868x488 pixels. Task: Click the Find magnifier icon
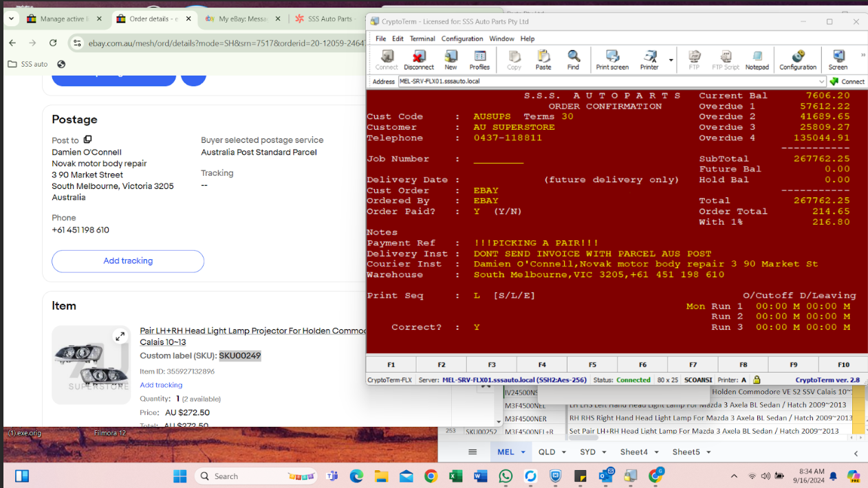573,60
